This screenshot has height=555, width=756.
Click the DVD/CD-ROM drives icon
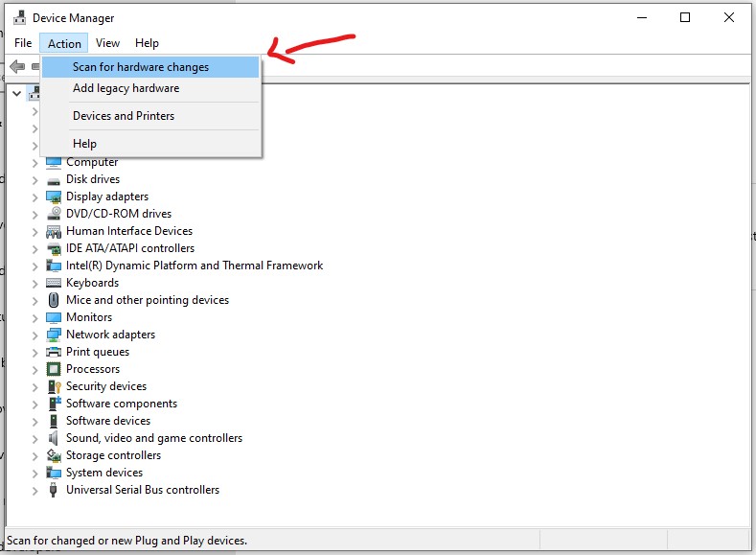[54, 214]
